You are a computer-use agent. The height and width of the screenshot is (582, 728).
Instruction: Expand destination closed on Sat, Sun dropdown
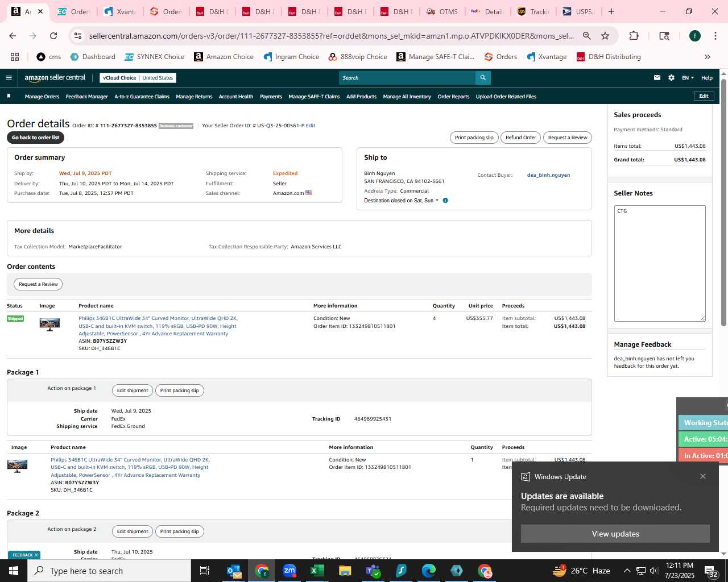click(x=402, y=201)
